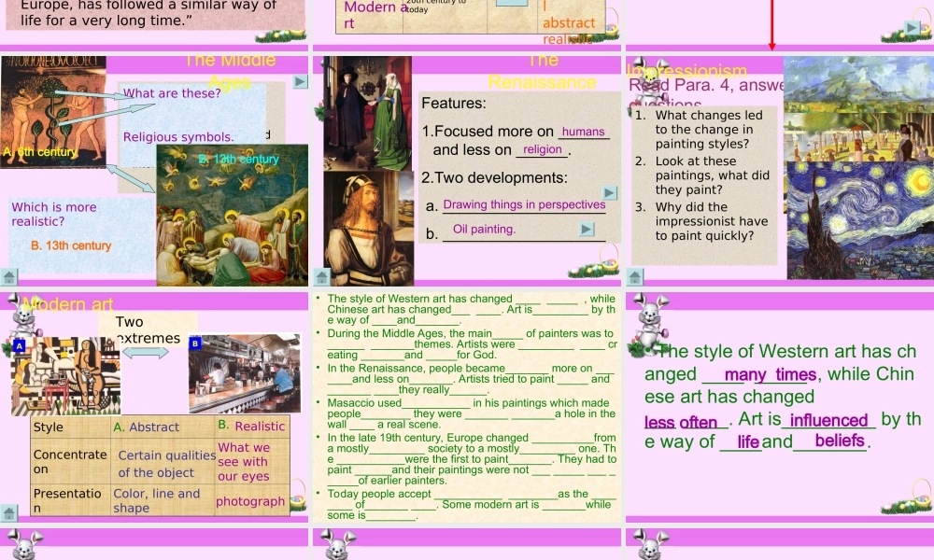Click the filled answer "many times"
Image resolution: width=934 pixels, height=560 pixels.
(x=770, y=375)
